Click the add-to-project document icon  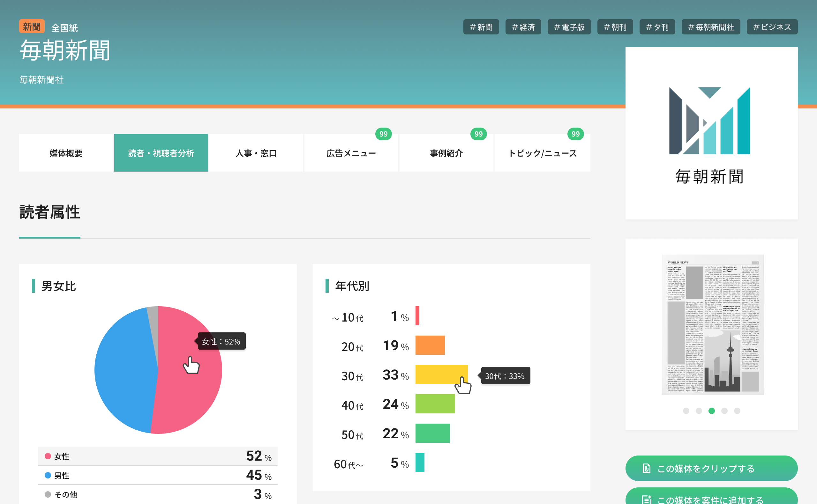click(x=646, y=499)
